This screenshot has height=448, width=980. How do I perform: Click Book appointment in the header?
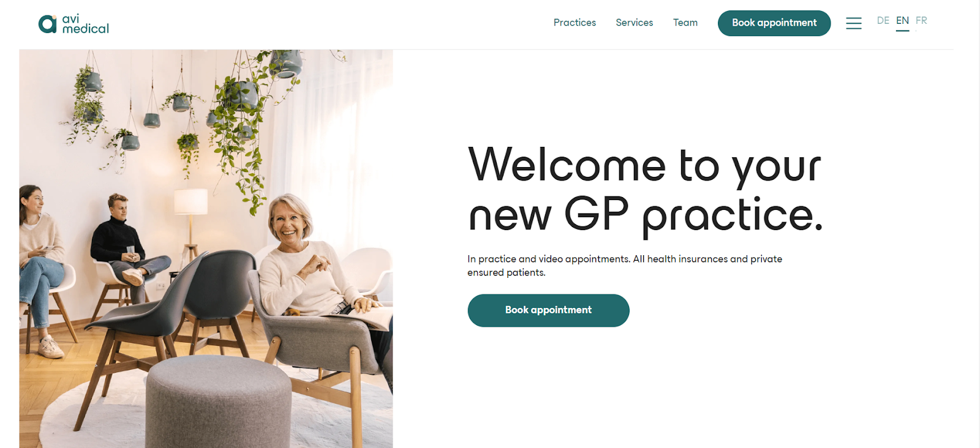774,23
